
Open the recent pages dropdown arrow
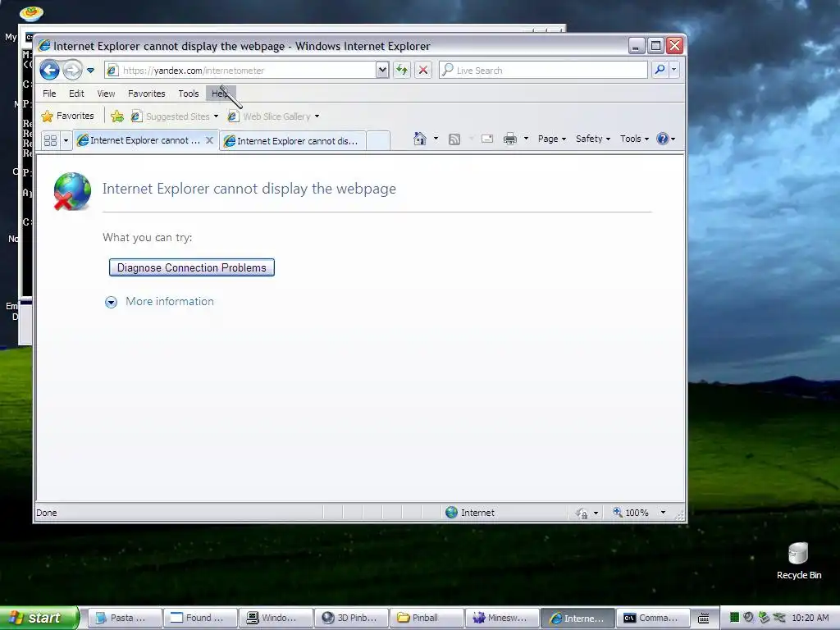[90, 71]
